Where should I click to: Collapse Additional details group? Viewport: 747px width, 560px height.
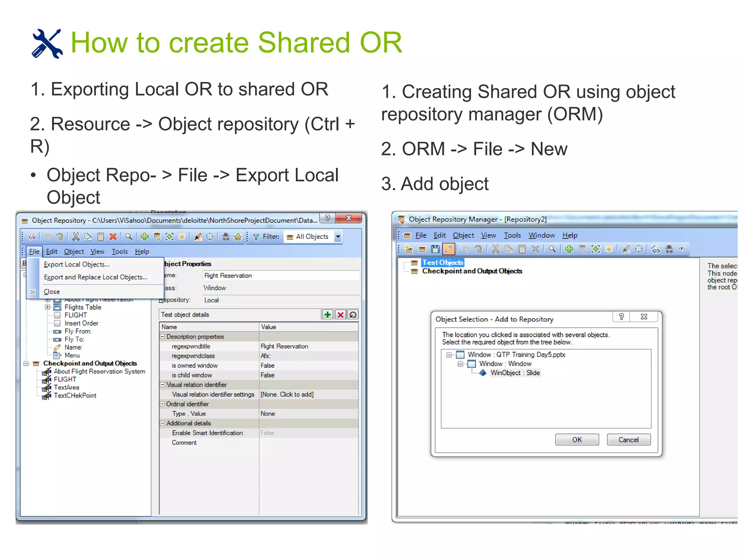coord(163,423)
